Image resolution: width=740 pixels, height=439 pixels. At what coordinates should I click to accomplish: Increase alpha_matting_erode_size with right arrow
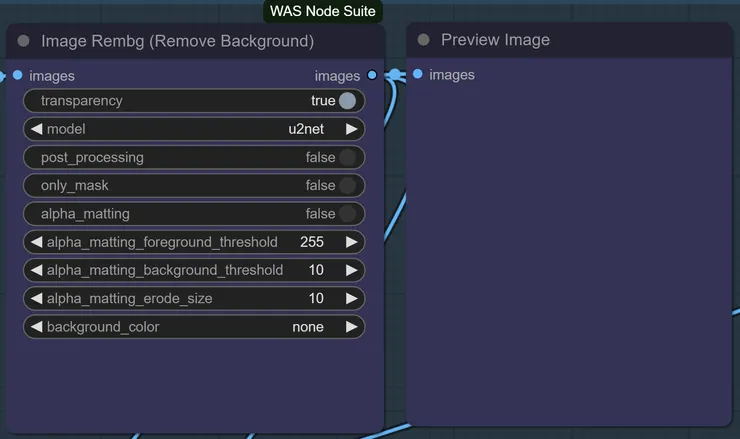[352, 298]
